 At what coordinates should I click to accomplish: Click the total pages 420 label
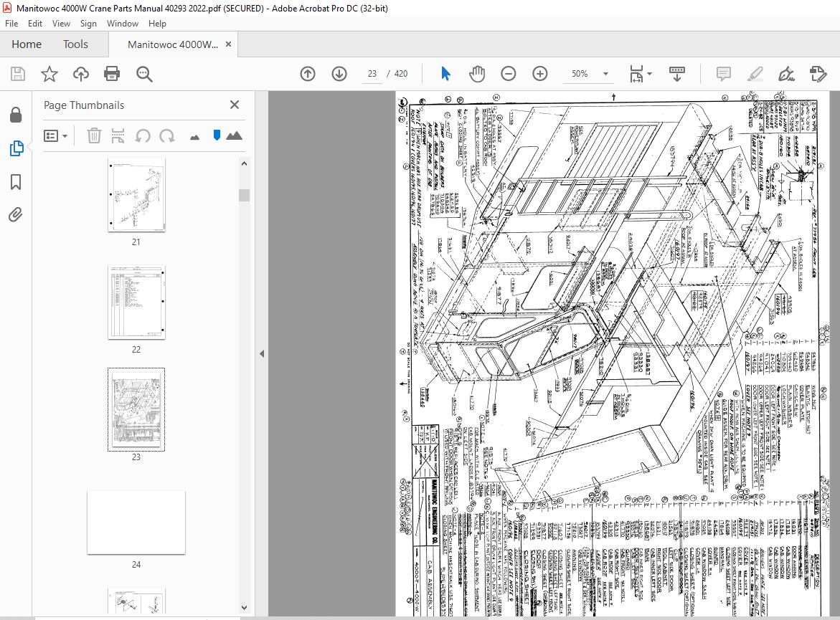[401, 74]
